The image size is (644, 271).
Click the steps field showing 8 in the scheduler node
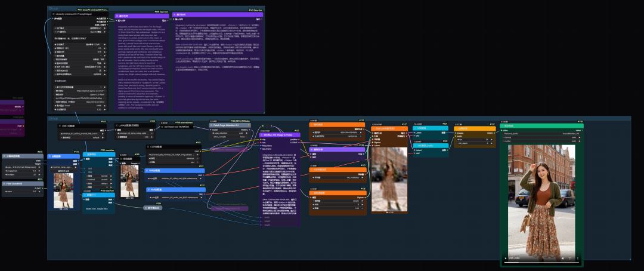pos(338,204)
